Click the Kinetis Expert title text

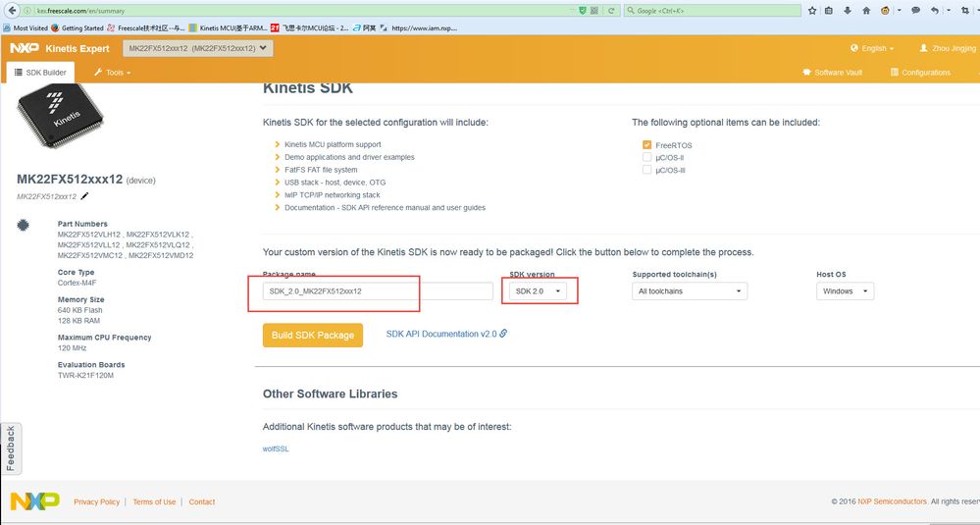coord(77,48)
